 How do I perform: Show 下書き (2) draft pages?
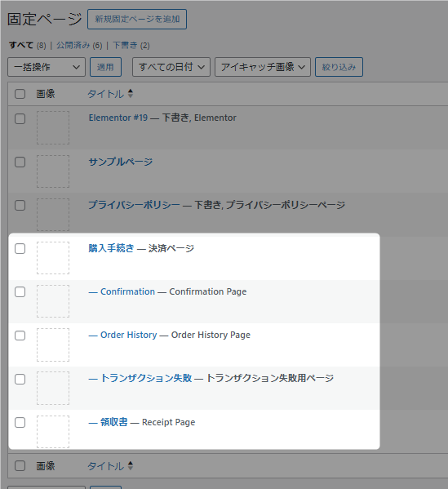(x=131, y=46)
